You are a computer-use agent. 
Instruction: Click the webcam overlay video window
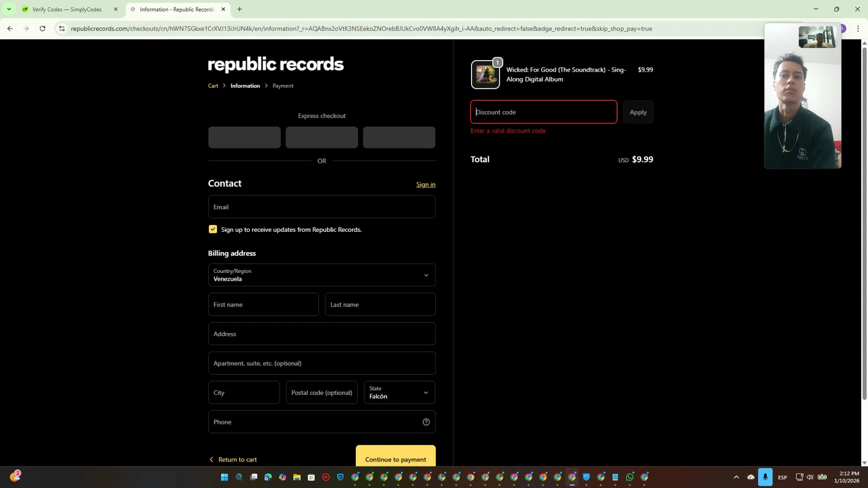pyautogui.click(x=803, y=96)
